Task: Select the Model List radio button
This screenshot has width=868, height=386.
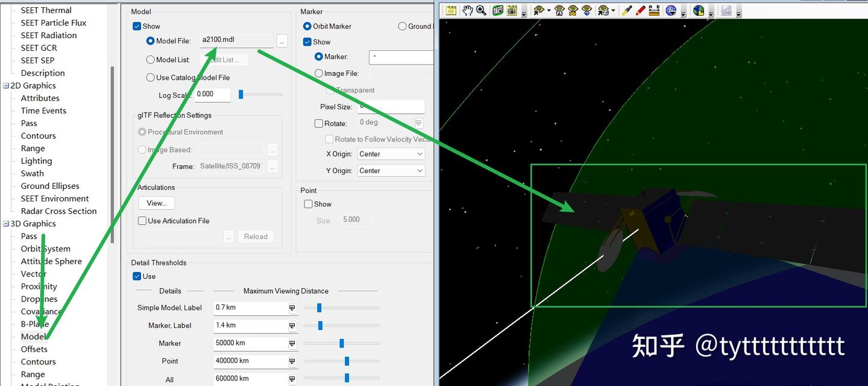Action: (x=151, y=60)
